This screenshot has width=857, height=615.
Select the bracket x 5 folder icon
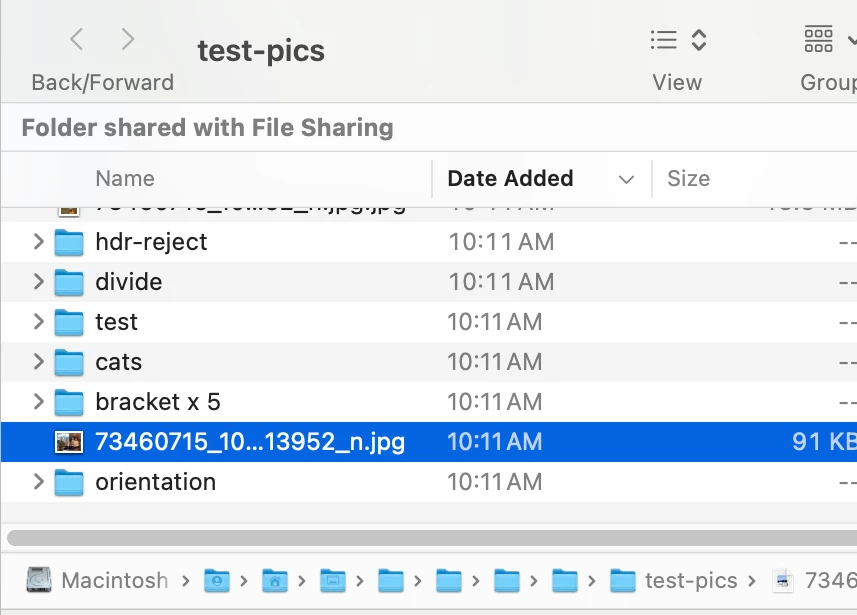click(x=69, y=402)
